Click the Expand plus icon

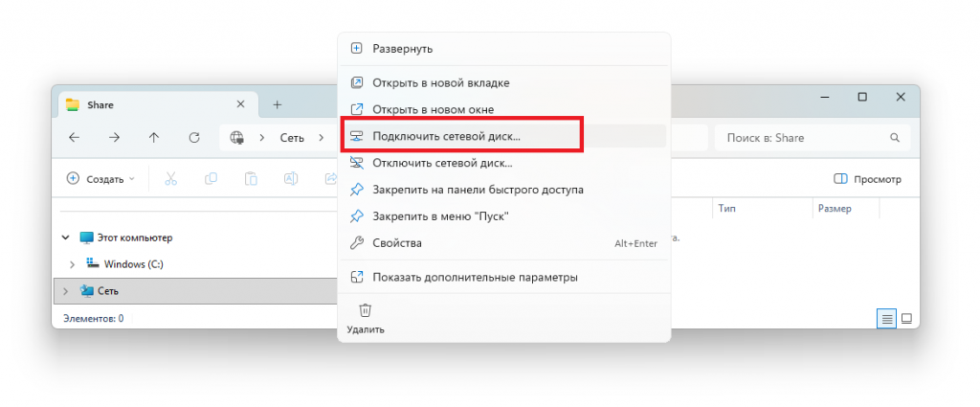[x=356, y=48]
